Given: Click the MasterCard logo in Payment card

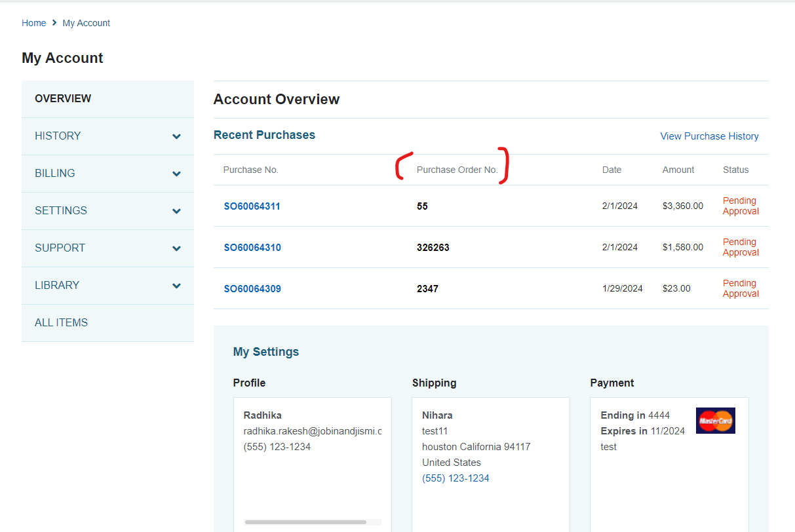Looking at the screenshot, I should click(715, 421).
